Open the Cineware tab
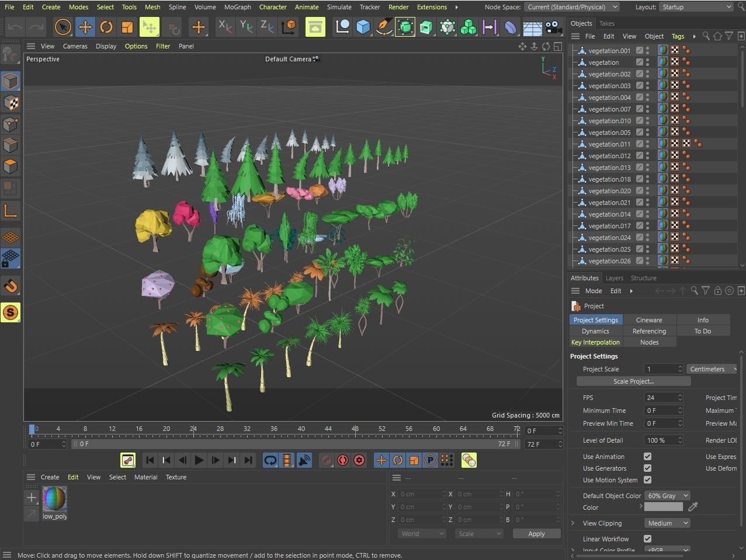The image size is (746, 560). (649, 320)
